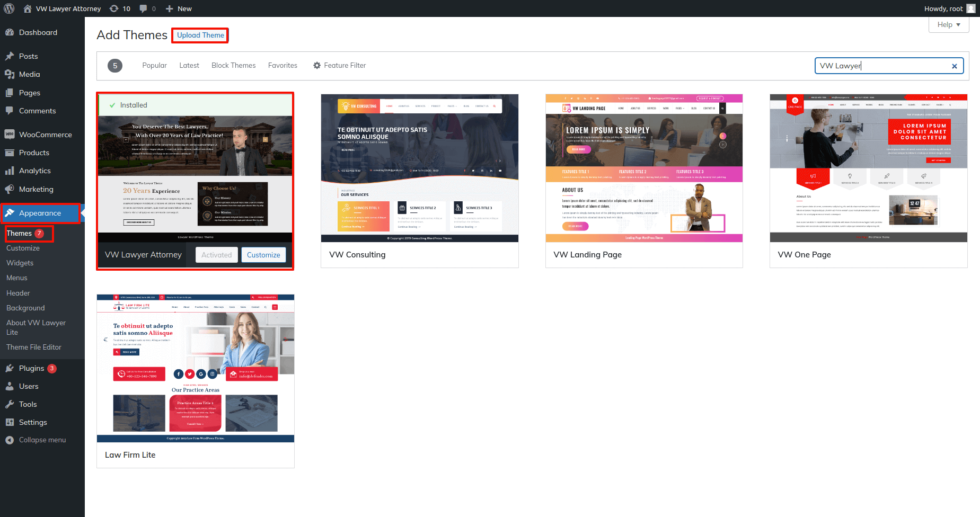The width and height of the screenshot is (980, 517).
Task: Switch to the Favorites tab
Action: point(282,66)
